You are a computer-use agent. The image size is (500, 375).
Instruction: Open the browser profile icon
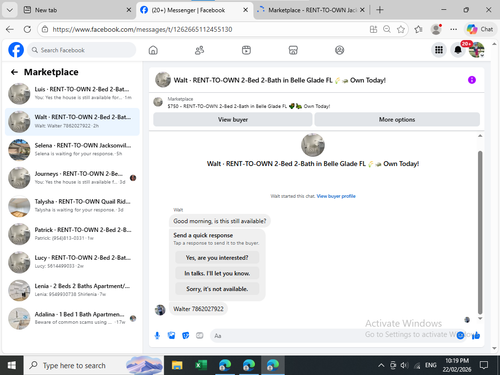[x=436, y=29]
